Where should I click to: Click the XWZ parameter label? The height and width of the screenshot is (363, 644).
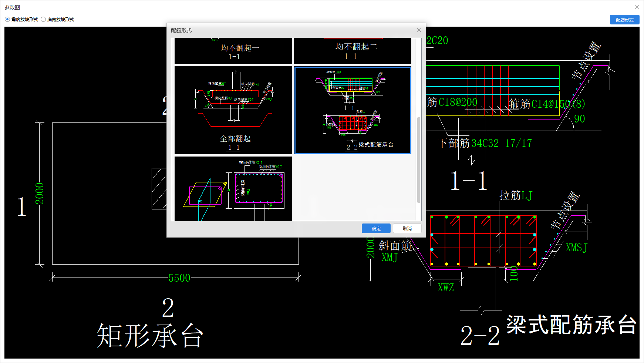446,288
